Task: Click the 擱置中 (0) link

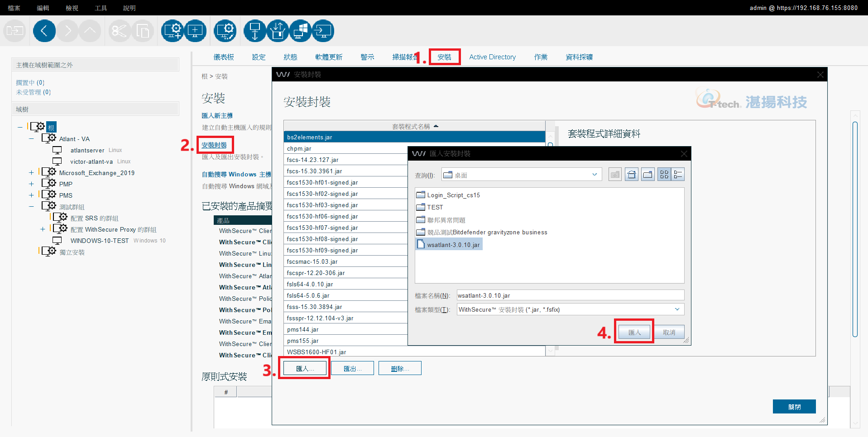Action: (30, 82)
